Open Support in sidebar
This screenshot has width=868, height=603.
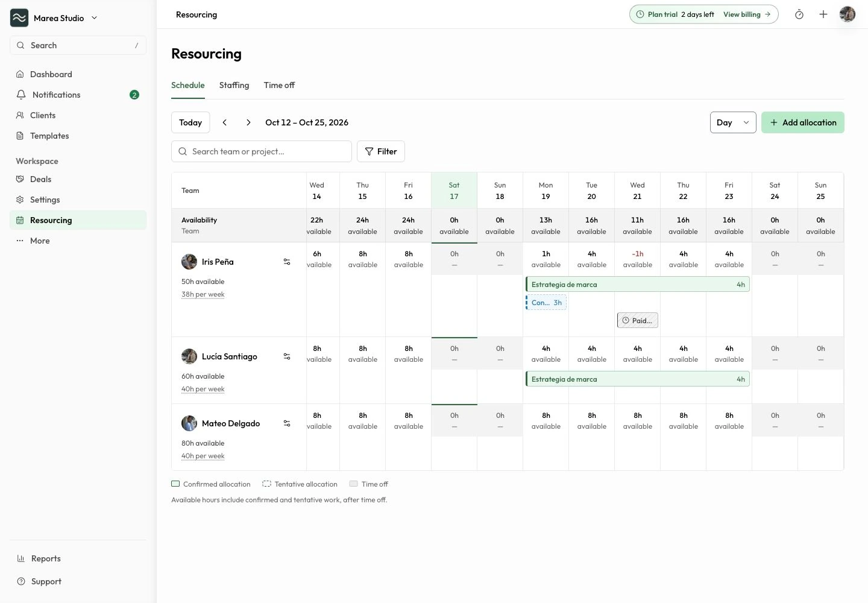pos(78,581)
